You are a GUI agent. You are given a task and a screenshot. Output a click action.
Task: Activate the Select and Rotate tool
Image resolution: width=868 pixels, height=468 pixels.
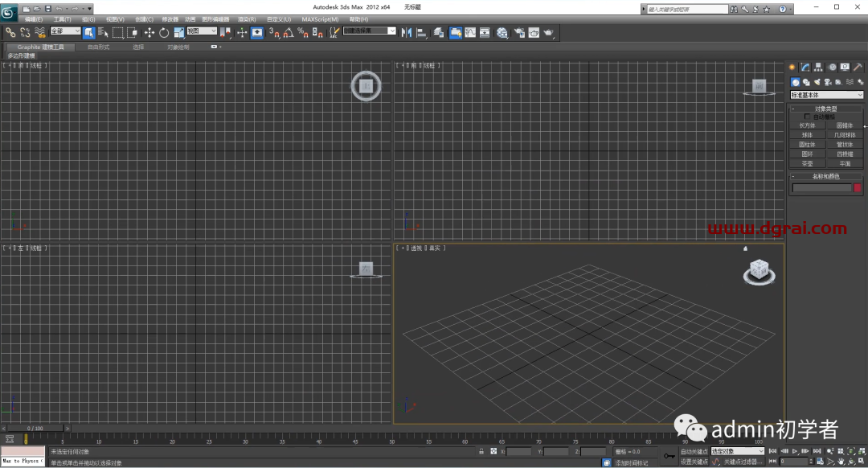tap(164, 33)
